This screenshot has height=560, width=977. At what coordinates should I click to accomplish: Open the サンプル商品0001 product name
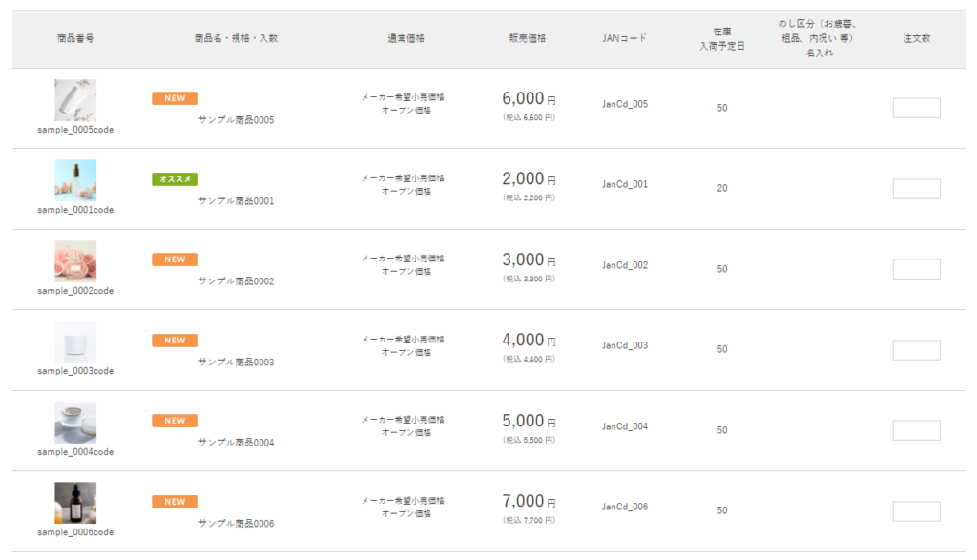coord(236,201)
